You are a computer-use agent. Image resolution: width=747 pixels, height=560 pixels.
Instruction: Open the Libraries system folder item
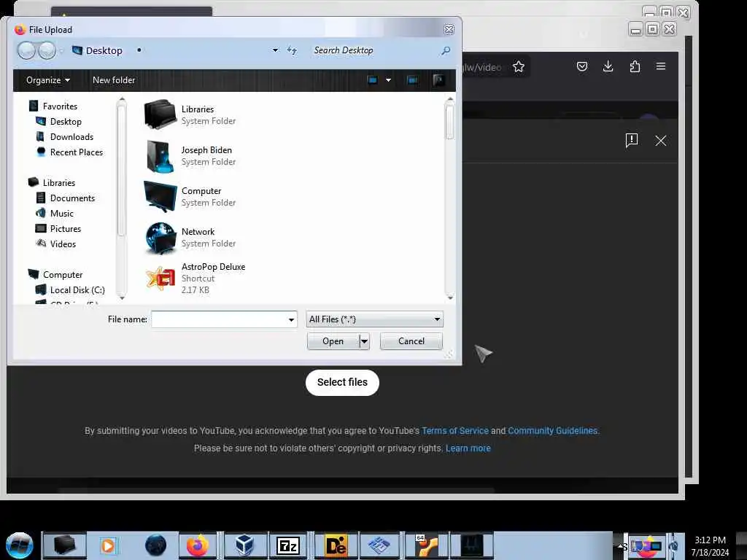190,114
